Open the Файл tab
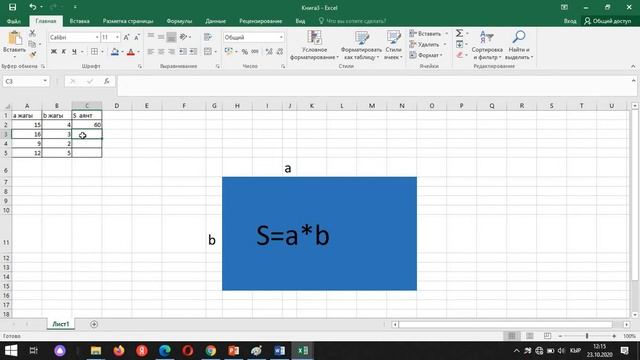 click(x=13, y=21)
